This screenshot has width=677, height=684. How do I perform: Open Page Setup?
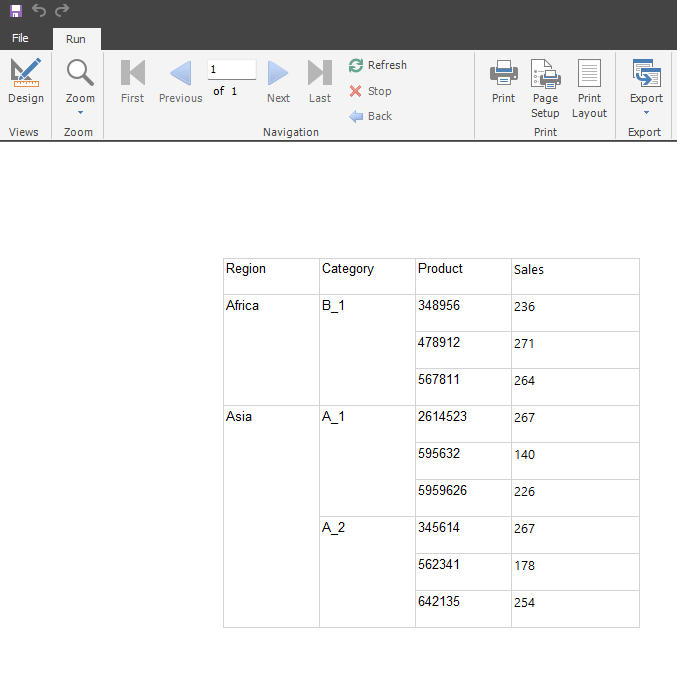tap(545, 89)
